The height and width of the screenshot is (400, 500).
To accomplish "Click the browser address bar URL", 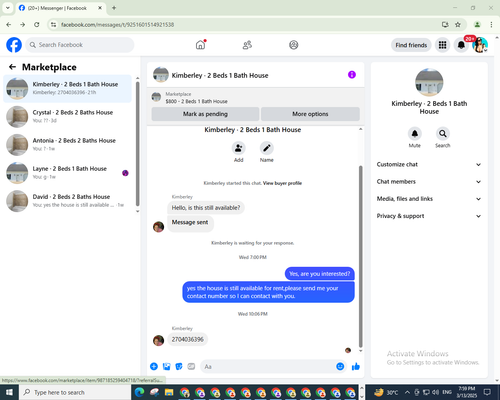I will (117, 25).
